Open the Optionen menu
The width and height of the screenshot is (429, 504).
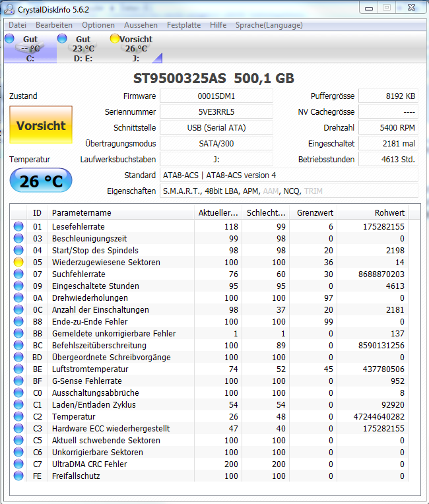coord(98,25)
